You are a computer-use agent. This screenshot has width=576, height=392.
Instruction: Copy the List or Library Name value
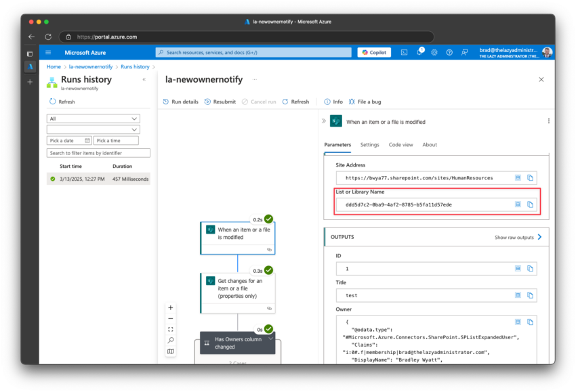tap(530, 204)
